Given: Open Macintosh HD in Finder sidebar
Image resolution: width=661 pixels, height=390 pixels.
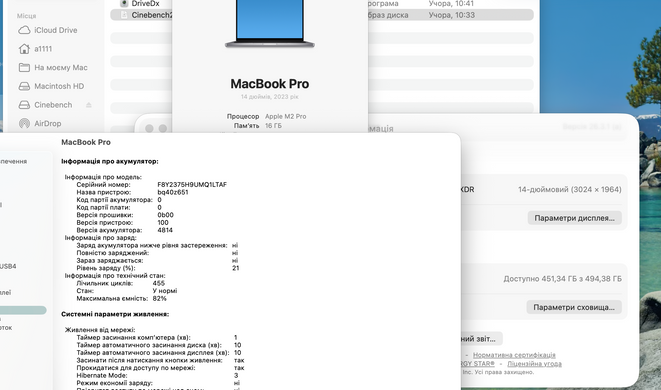Looking at the screenshot, I should (x=51, y=86).
